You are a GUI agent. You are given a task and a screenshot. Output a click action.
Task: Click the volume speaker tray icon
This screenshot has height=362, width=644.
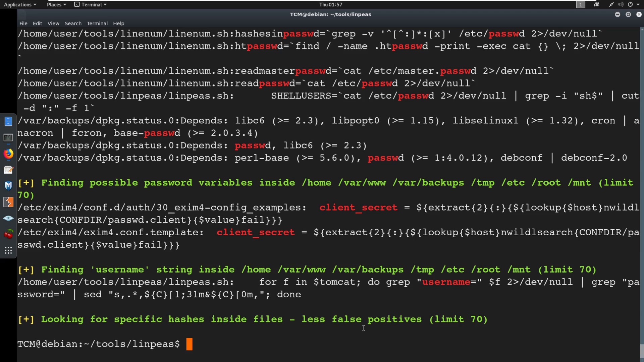621,4
